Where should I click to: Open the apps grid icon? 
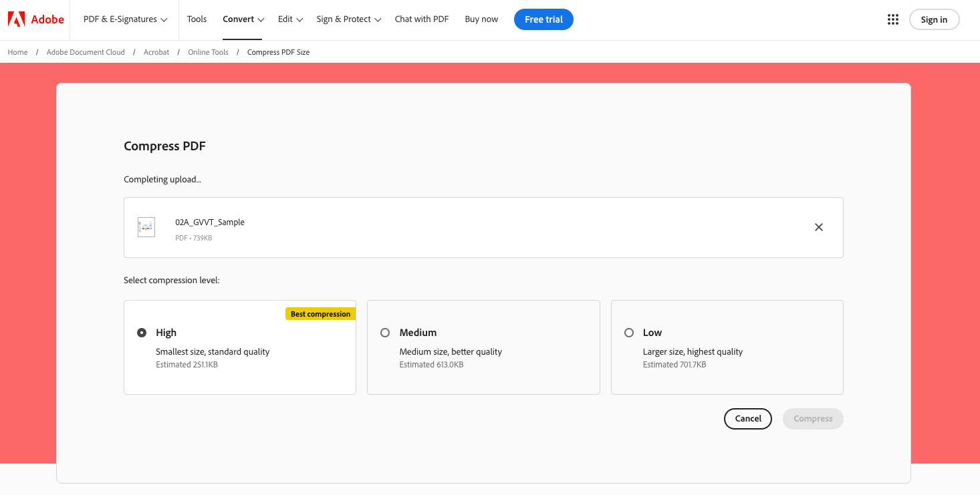pos(892,19)
